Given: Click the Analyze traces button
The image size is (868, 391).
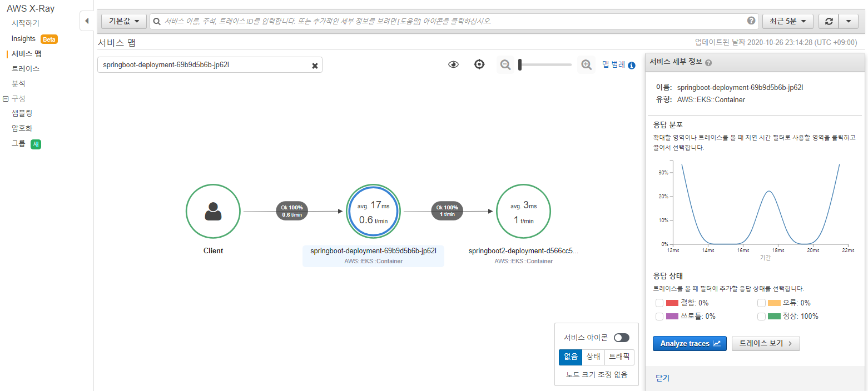Looking at the screenshot, I should coord(690,343).
